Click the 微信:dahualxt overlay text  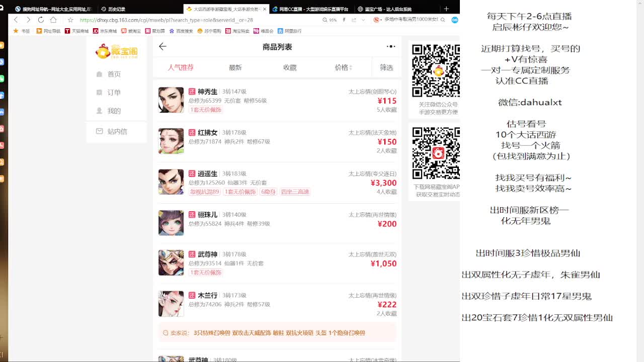coord(530,102)
